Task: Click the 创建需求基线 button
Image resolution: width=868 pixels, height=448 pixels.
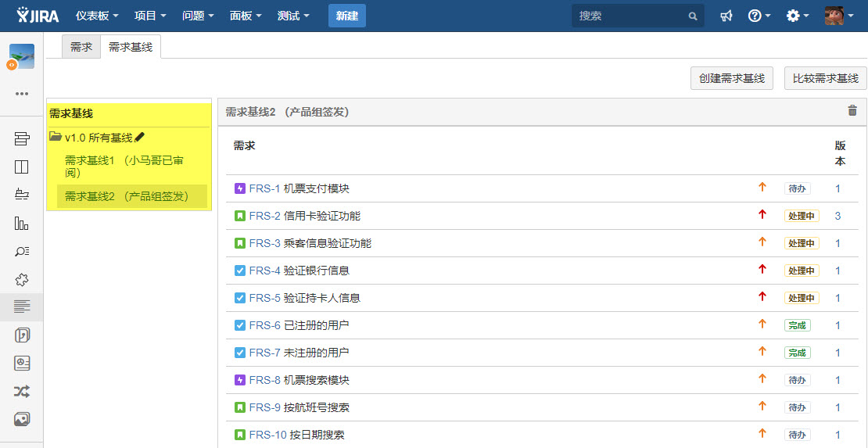Action: 731,78
